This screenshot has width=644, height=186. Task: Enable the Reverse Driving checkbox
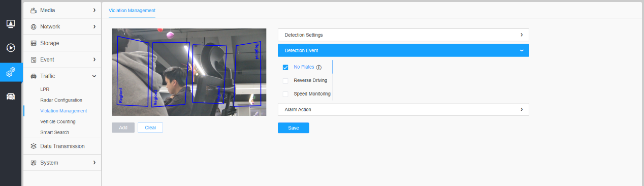pos(285,81)
